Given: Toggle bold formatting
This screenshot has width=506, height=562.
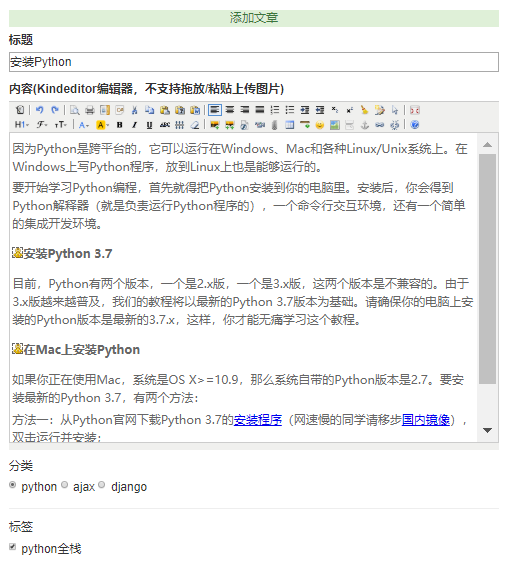Looking at the screenshot, I should tap(120, 125).
